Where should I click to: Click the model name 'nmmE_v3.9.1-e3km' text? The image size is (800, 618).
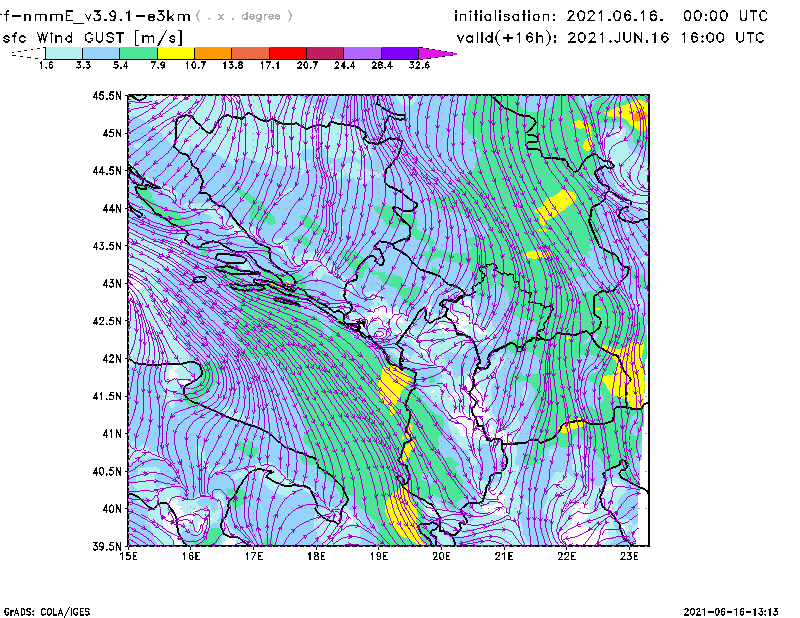point(107,16)
